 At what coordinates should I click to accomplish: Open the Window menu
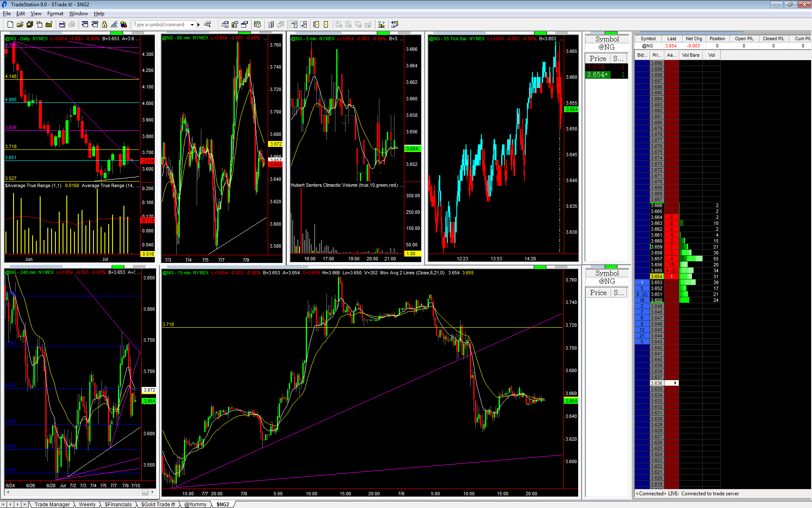(x=79, y=14)
